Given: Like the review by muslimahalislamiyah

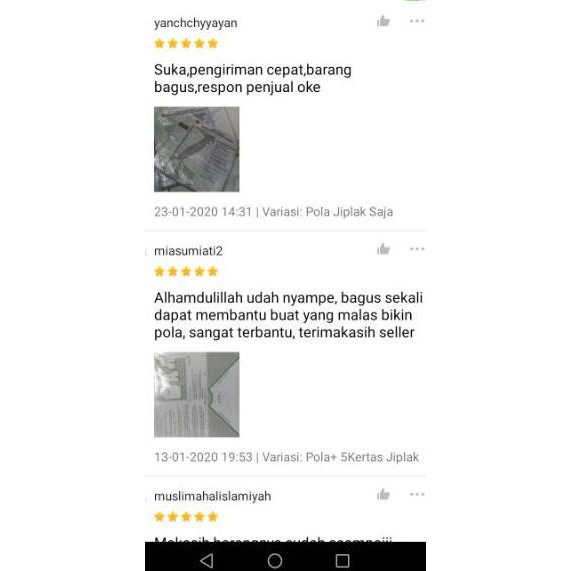Looking at the screenshot, I should (x=383, y=495).
